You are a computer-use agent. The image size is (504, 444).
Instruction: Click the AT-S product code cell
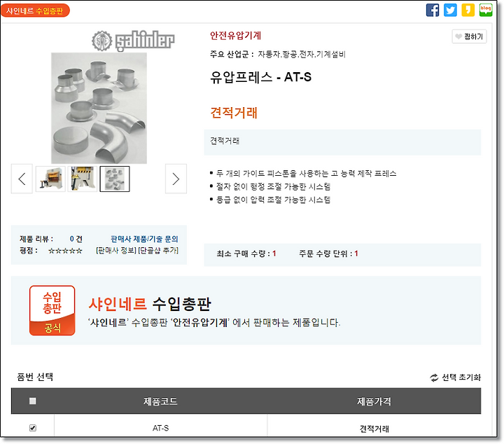(x=160, y=429)
